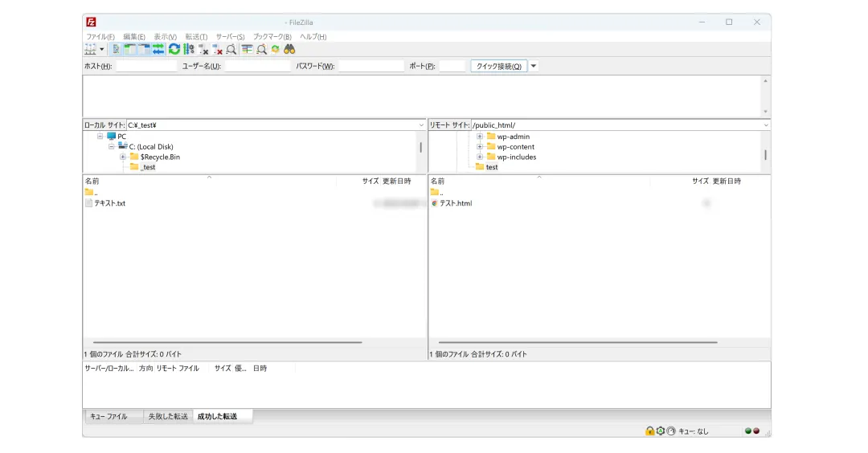Viewport: 868px width, 453px height.
Task: Cancel the current operation icon
Action: 203,49
